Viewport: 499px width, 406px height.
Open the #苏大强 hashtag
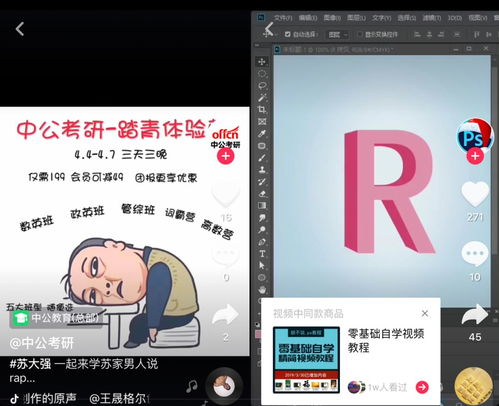[30, 364]
